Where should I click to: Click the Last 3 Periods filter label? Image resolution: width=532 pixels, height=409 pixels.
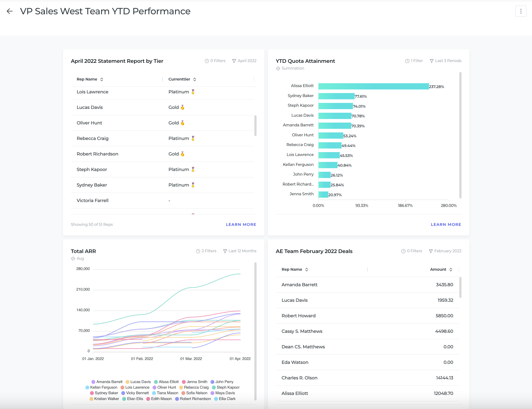[x=448, y=61]
